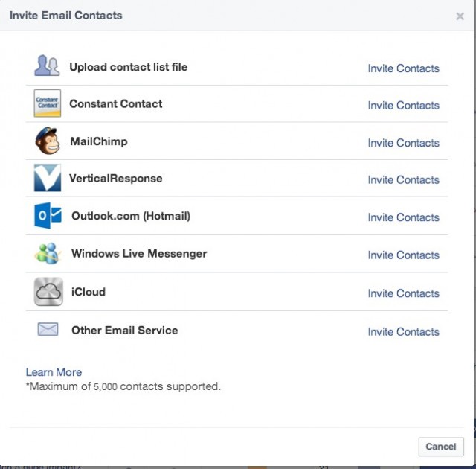The height and width of the screenshot is (469, 476).
Task: Invite contacts from Other Email Service
Action: click(x=403, y=332)
